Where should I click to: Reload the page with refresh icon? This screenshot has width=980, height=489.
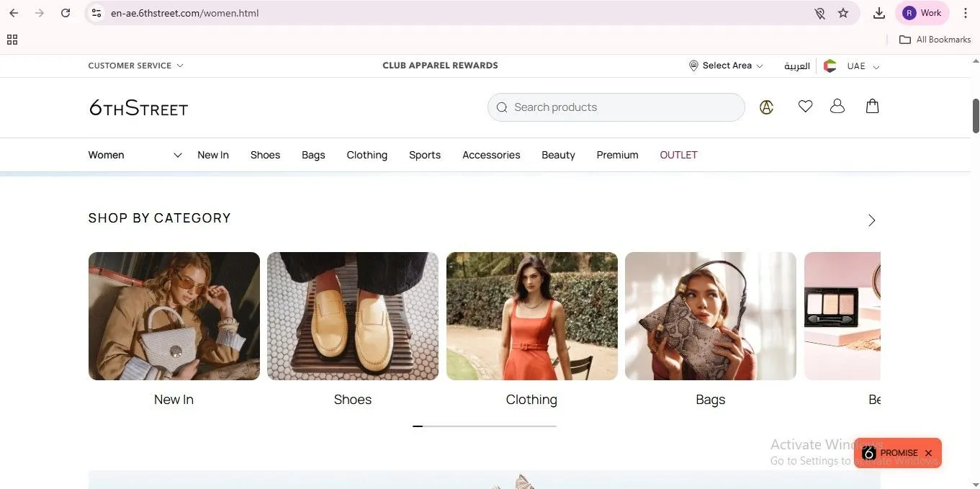point(66,13)
